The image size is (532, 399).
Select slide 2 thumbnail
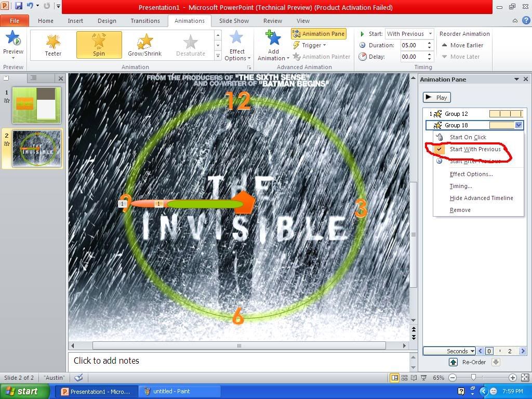click(x=37, y=148)
